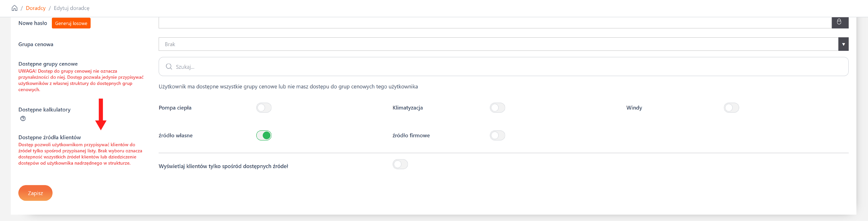Turn on the Windy toggle
This screenshot has width=868, height=221.
click(x=731, y=108)
